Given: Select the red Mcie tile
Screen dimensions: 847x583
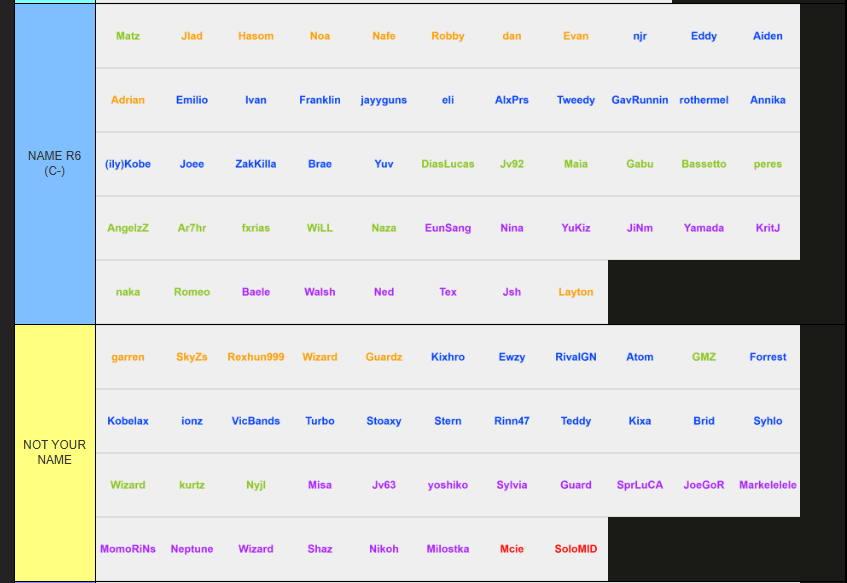Looking at the screenshot, I should click(x=512, y=549).
